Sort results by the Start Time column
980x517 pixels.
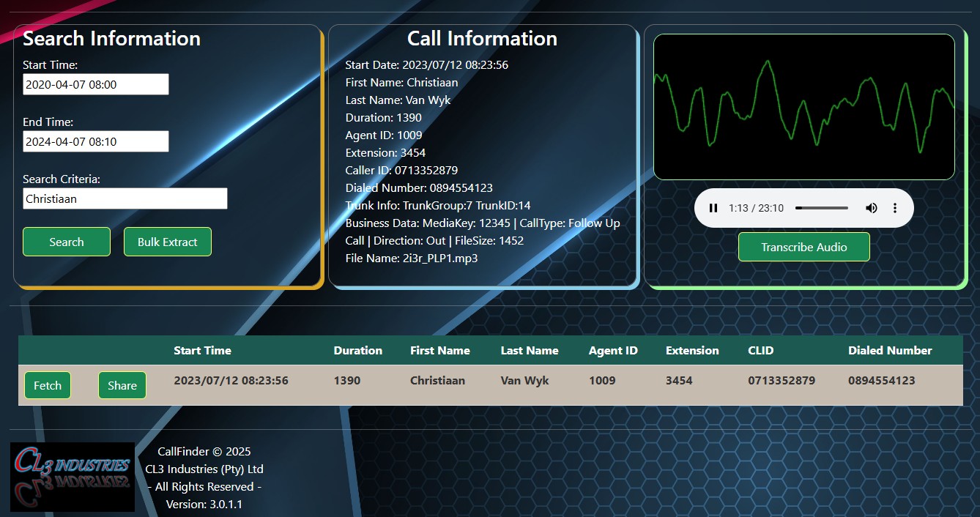point(202,350)
